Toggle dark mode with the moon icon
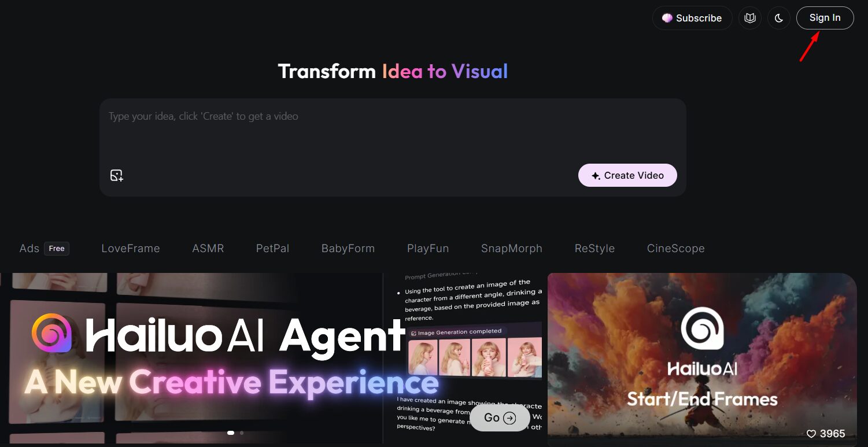868x447 pixels. coord(778,18)
